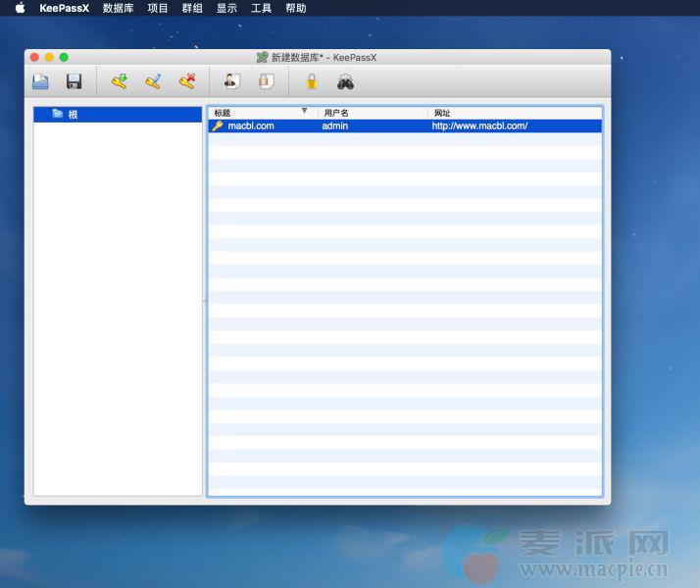The width and height of the screenshot is (700, 588).
Task: Edit the selected entry with the pencil key icon
Action: click(x=153, y=82)
